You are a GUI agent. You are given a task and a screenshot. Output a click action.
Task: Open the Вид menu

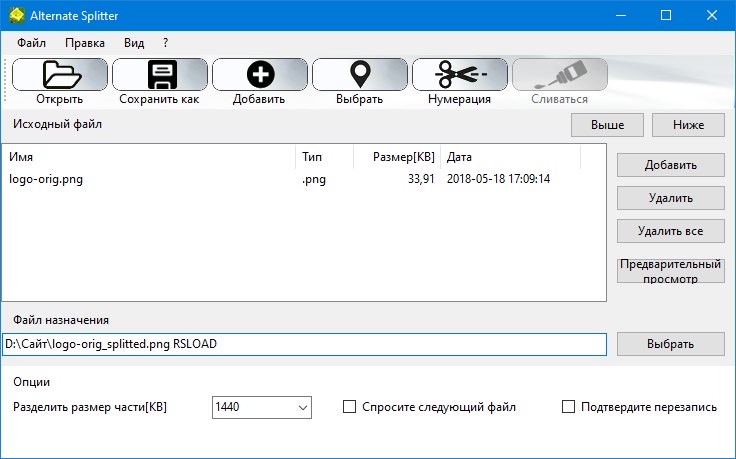(x=134, y=43)
